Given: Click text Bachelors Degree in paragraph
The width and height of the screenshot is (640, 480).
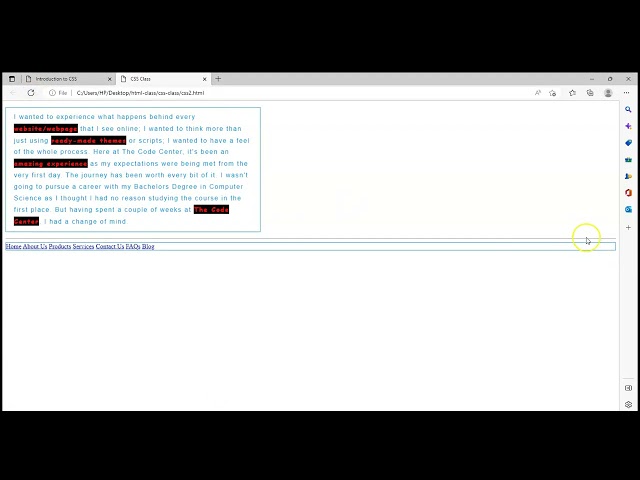Looking at the screenshot, I should 165,187.
